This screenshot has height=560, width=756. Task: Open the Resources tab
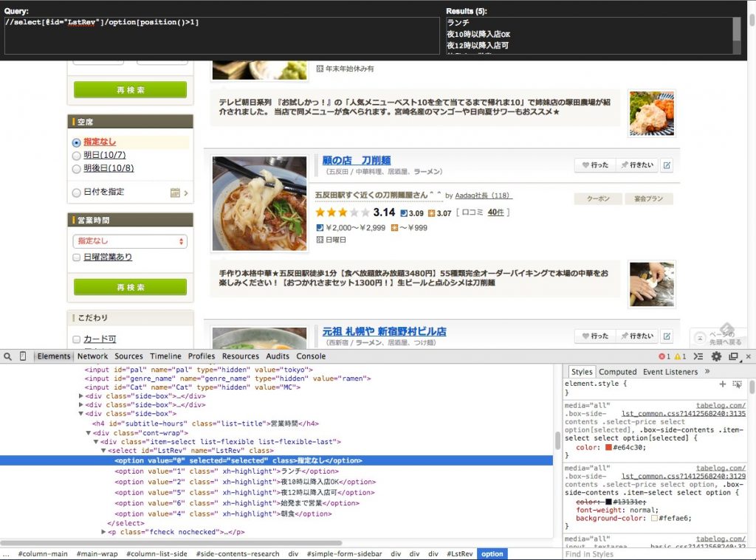tap(241, 356)
